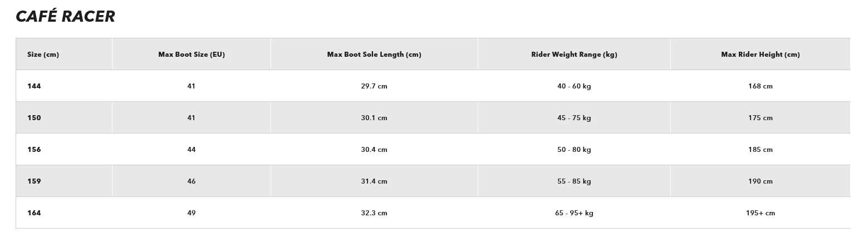Select the 164 size row label
The image size is (868, 237).
pos(34,213)
